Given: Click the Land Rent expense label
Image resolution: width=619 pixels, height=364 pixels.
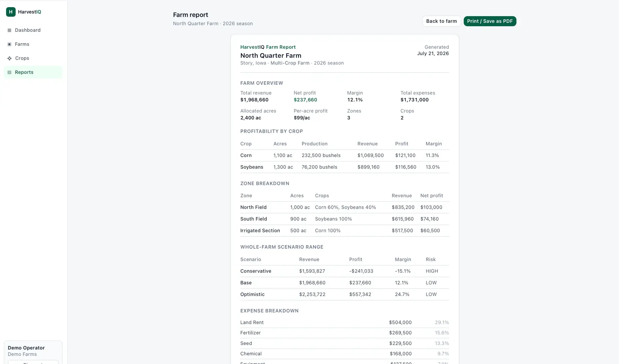Looking at the screenshot, I should (x=252, y=322).
